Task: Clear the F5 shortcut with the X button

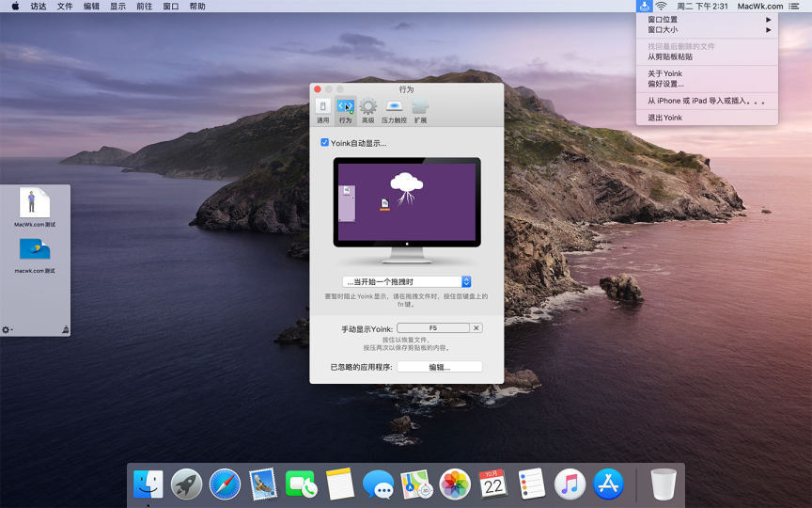Action: 476,327
